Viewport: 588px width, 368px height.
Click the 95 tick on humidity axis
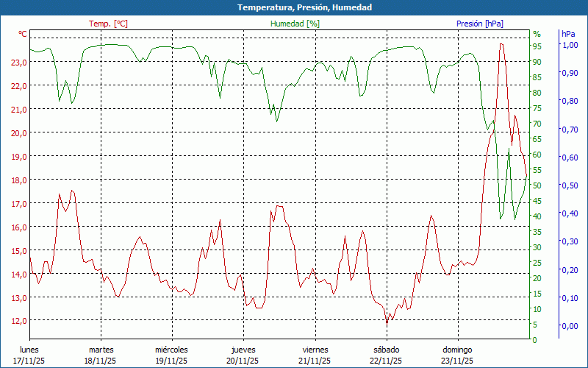click(x=537, y=46)
